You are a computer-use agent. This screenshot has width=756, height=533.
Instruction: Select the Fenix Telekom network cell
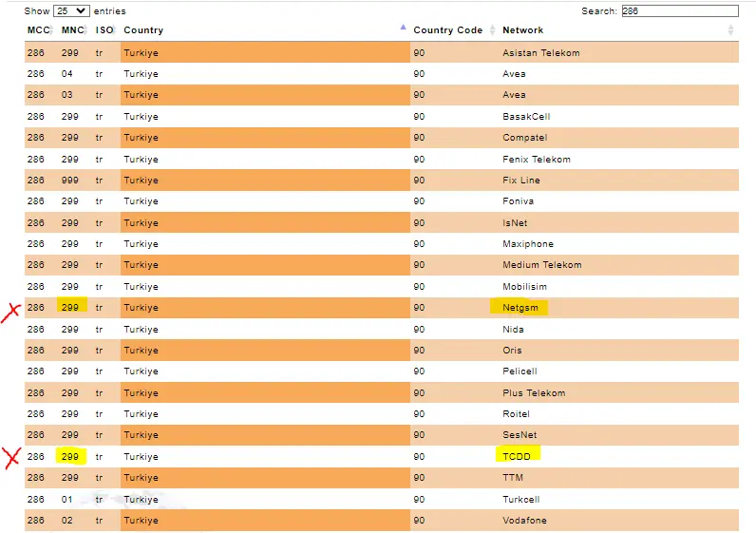537,160
